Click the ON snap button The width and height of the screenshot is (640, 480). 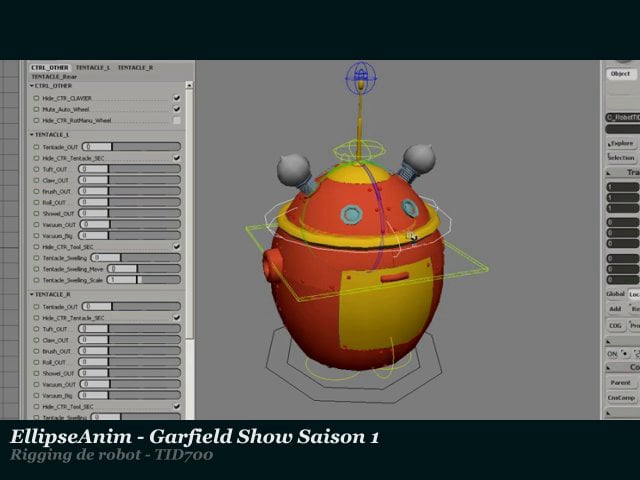pos(612,354)
